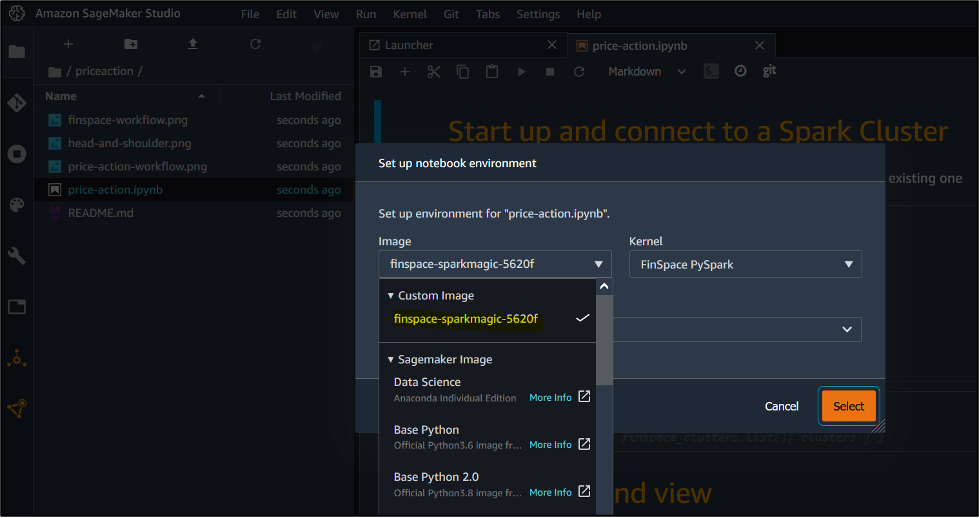Open the Git menu

[x=451, y=14]
